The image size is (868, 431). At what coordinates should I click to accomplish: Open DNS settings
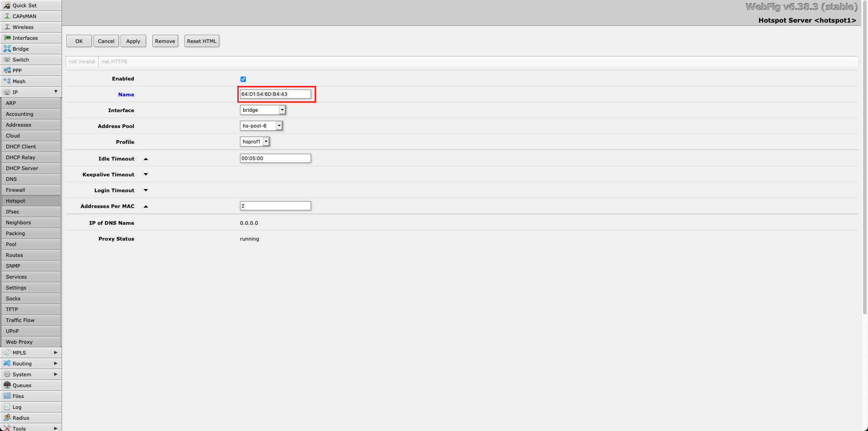31,179
